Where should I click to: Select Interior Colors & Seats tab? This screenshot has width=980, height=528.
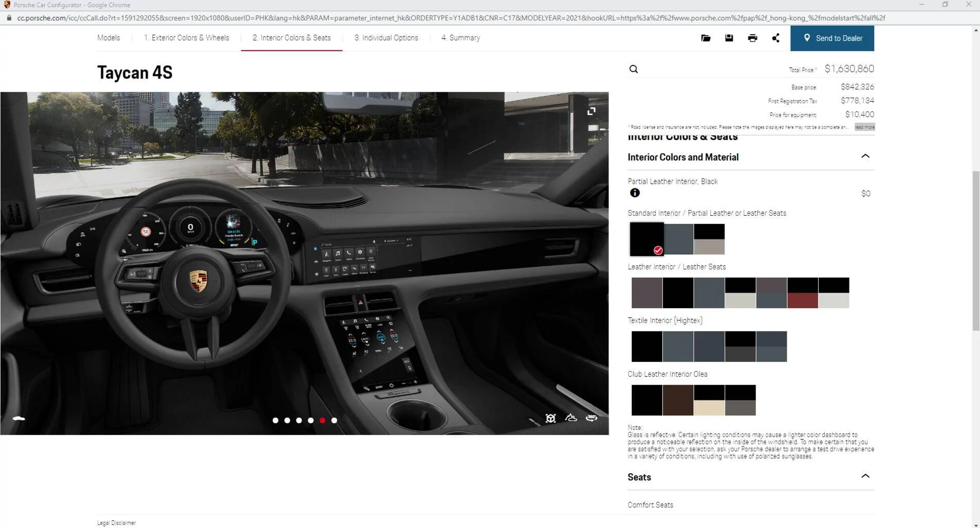(291, 38)
